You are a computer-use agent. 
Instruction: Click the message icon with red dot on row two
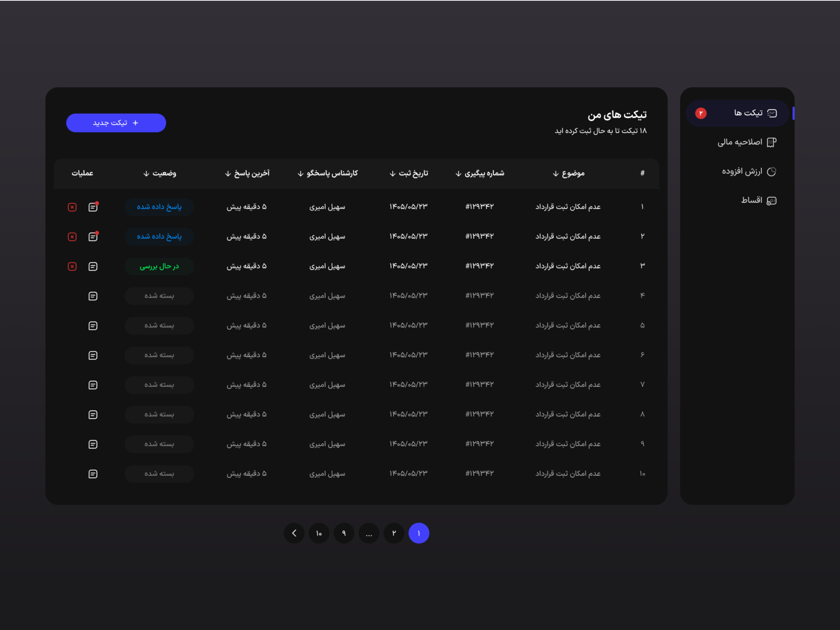(93, 236)
